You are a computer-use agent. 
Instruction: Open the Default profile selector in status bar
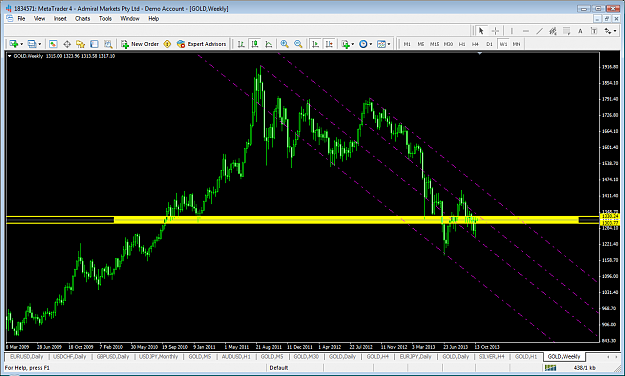tap(279, 368)
